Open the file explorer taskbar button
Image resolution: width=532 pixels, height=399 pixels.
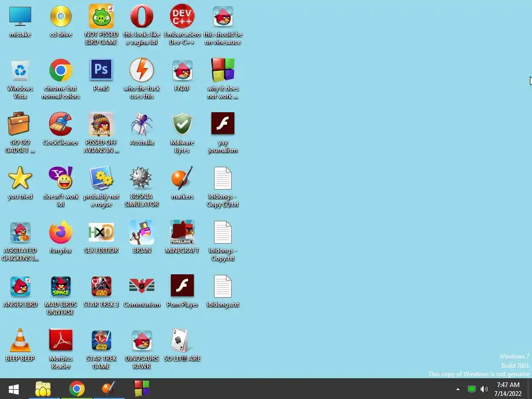coord(43,389)
